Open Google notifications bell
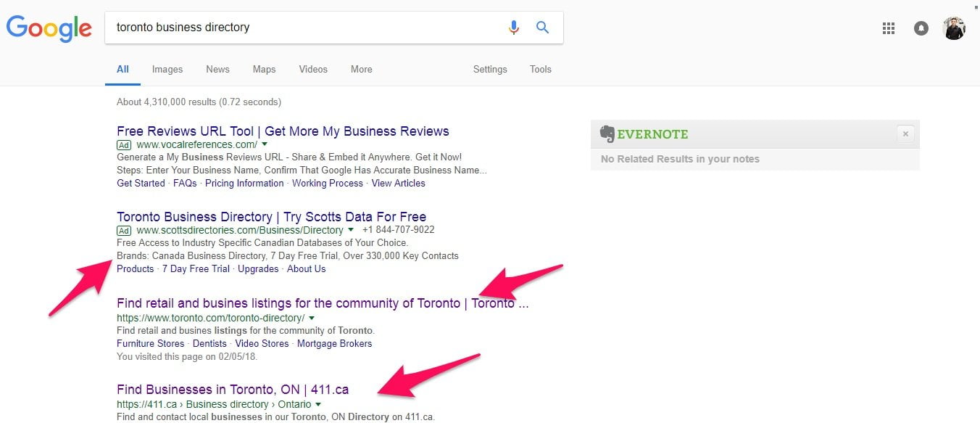 pyautogui.click(x=921, y=28)
